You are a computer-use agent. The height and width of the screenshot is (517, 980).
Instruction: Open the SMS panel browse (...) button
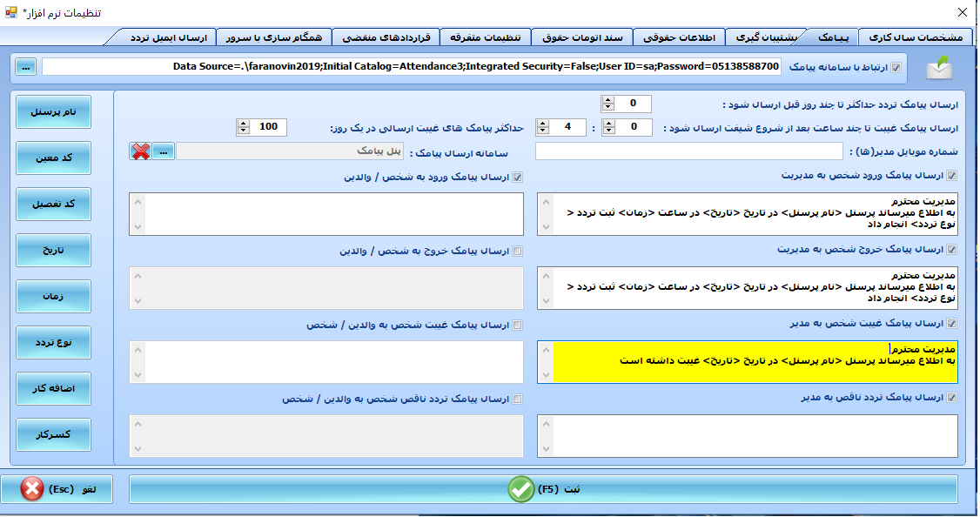point(163,151)
